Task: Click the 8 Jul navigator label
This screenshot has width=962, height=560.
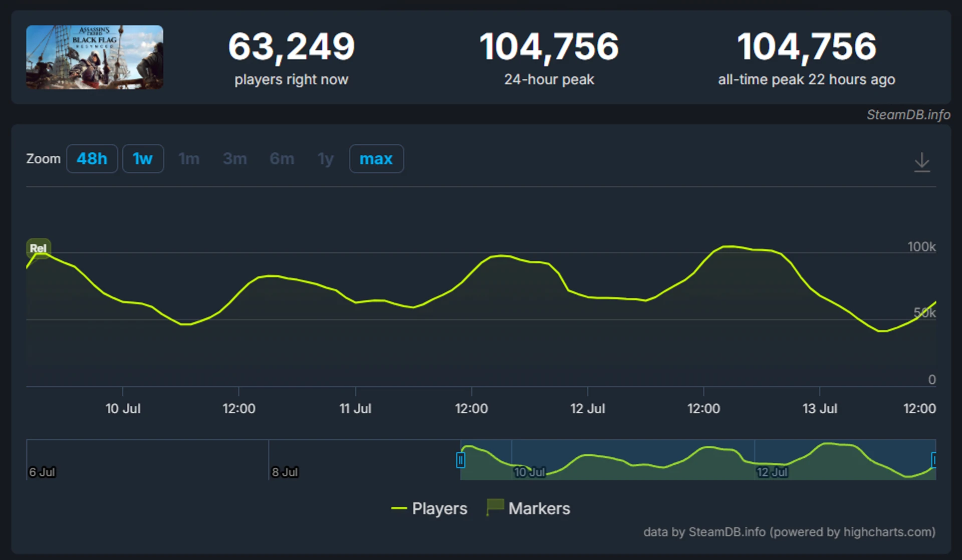Action: tap(285, 472)
